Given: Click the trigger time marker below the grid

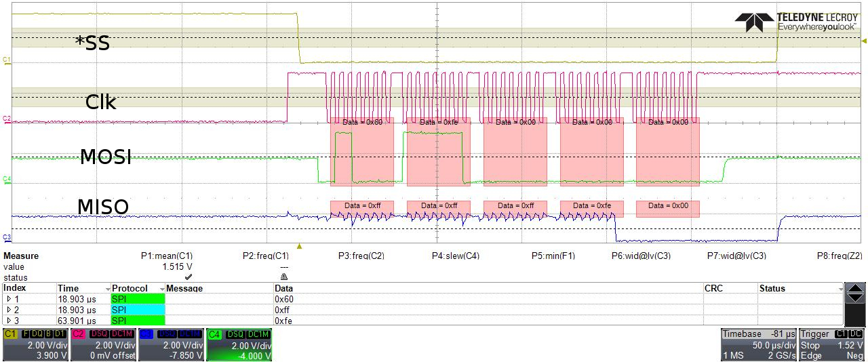Looking at the screenshot, I should pos(299,247).
